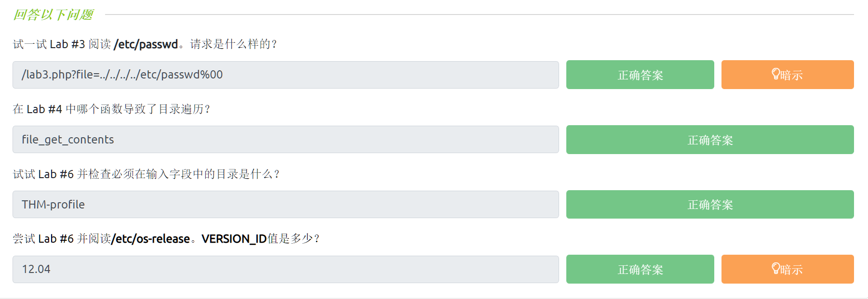Screen dimensions: 868x299
Task: Click the 试试 Lab #6 directory question text
Action: click(146, 174)
